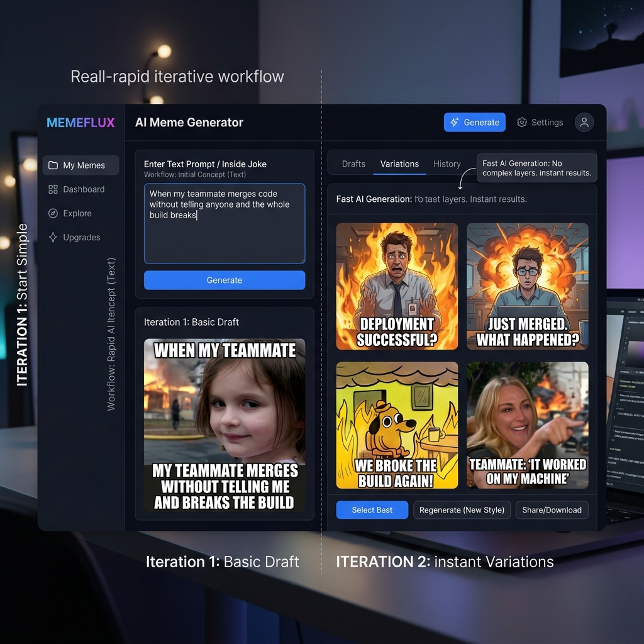Click the 'Enter Text Prompt / Inside Joke' label
The width and height of the screenshot is (644, 644).
[205, 164]
